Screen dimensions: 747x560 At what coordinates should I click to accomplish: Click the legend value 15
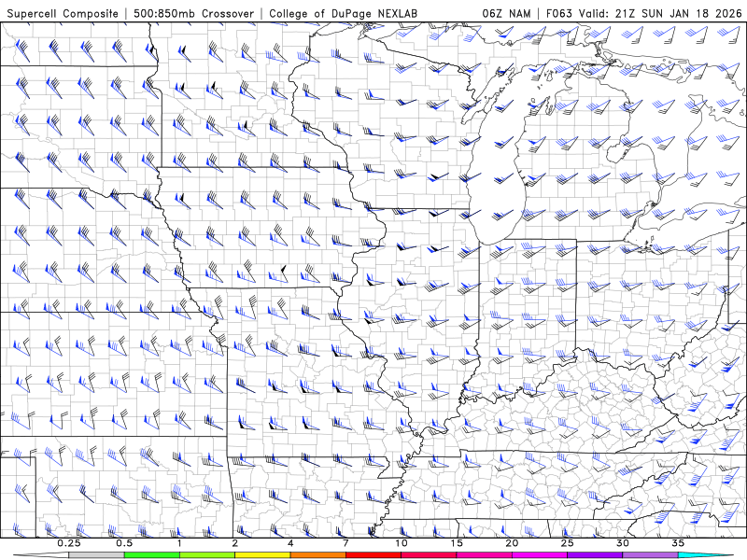457,543
